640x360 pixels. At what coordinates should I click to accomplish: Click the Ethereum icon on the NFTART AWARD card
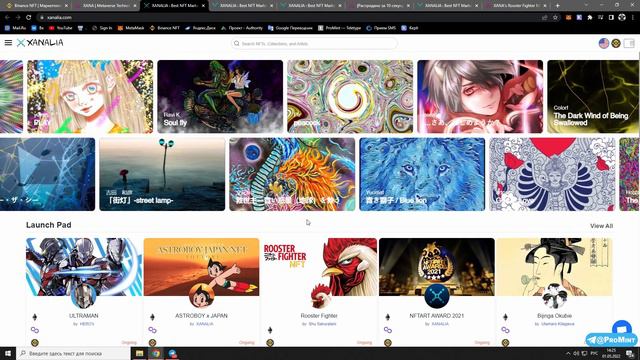(388, 317)
